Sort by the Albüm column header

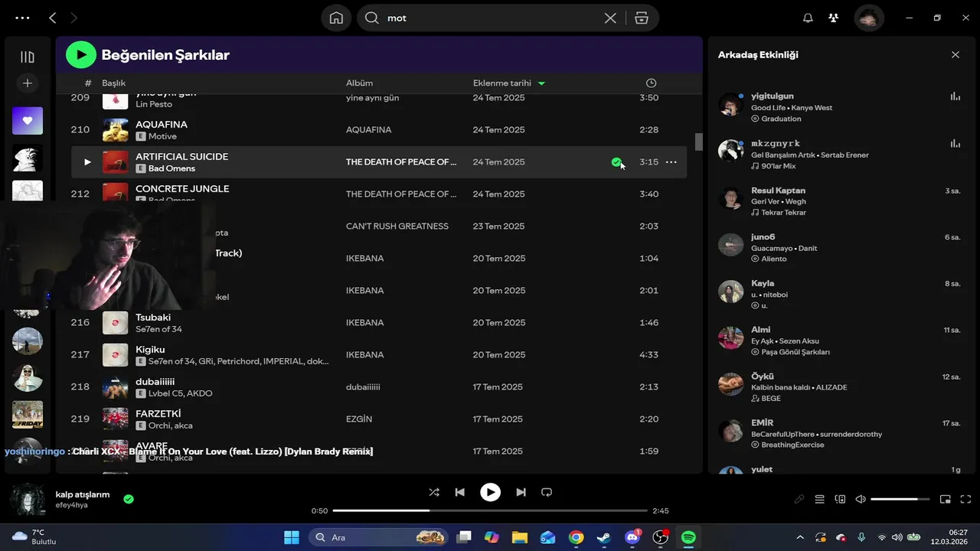pos(359,83)
